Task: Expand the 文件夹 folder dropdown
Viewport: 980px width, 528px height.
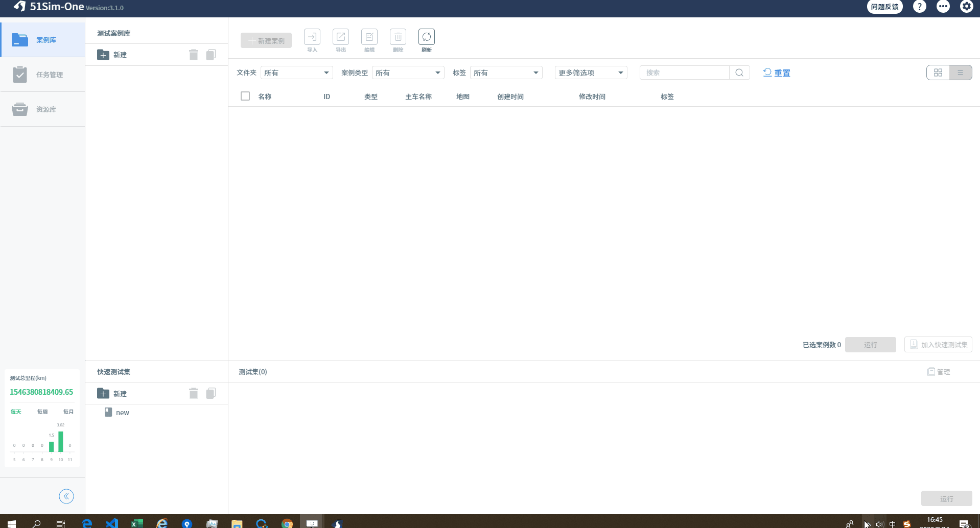Action: pos(297,73)
